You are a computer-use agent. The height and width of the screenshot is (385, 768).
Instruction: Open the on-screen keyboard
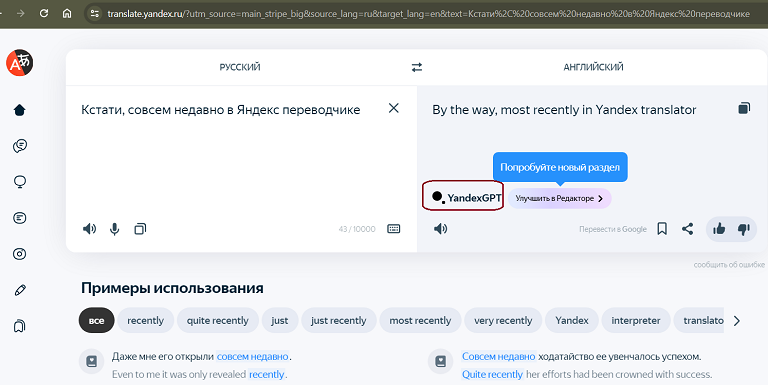coord(394,229)
